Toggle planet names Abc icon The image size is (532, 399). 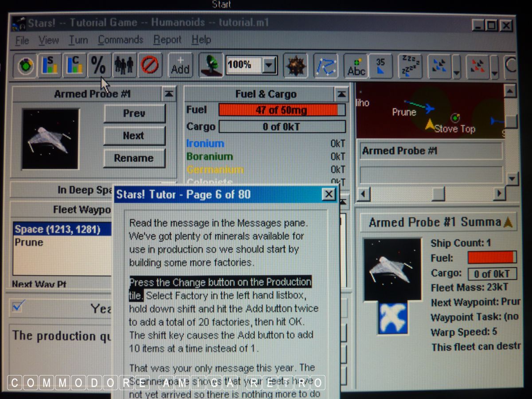coord(356,66)
